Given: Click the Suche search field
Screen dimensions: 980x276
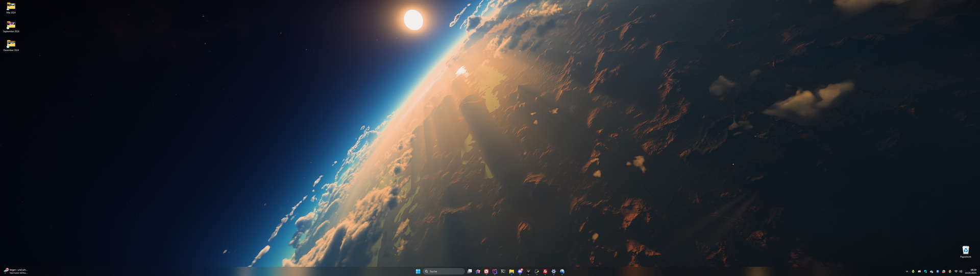Looking at the screenshot, I should coord(444,271).
